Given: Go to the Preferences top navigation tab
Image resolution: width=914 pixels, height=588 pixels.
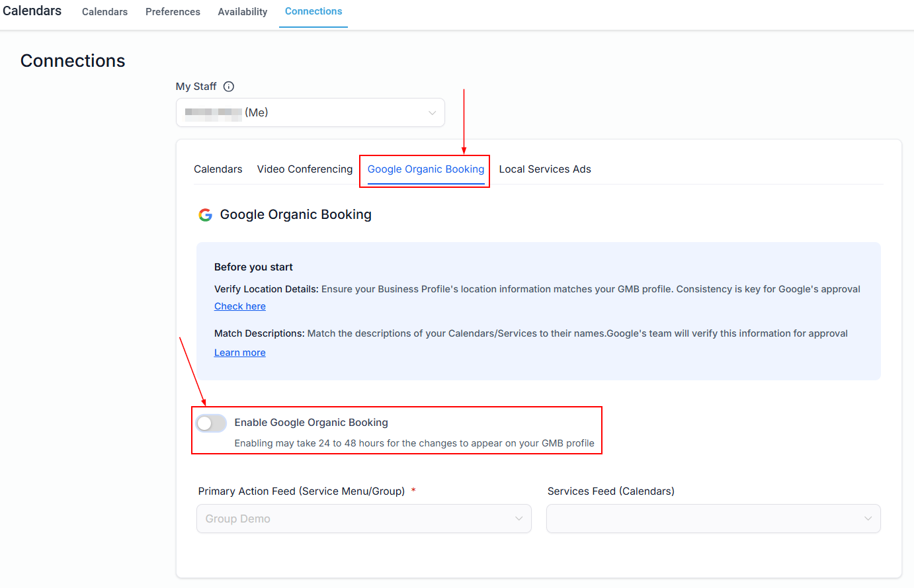Looking at the screenshot, I should pos(173,12).
